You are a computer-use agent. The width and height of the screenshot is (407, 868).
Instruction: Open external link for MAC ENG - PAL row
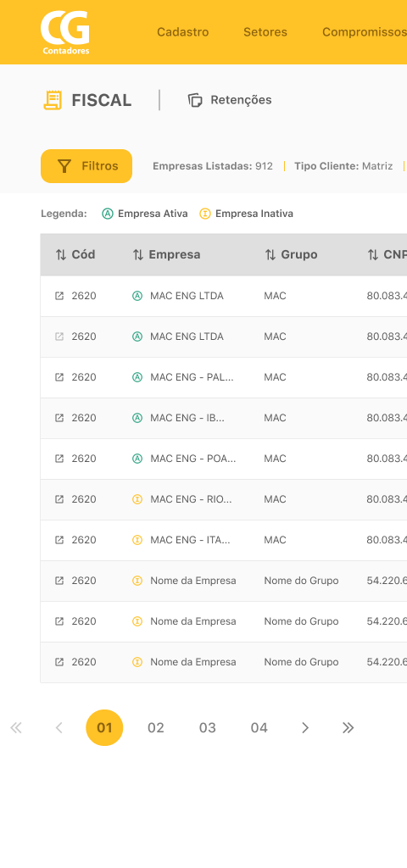tap(59, 377)
